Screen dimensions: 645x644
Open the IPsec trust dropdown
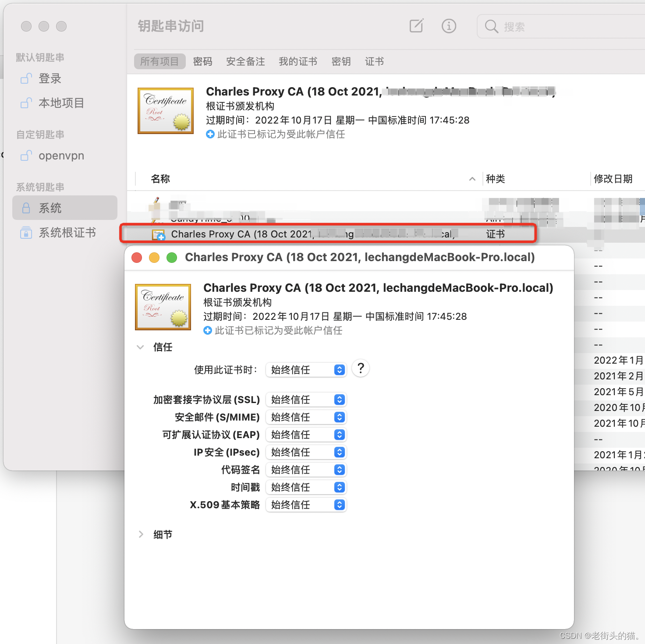tap(306, 452)
